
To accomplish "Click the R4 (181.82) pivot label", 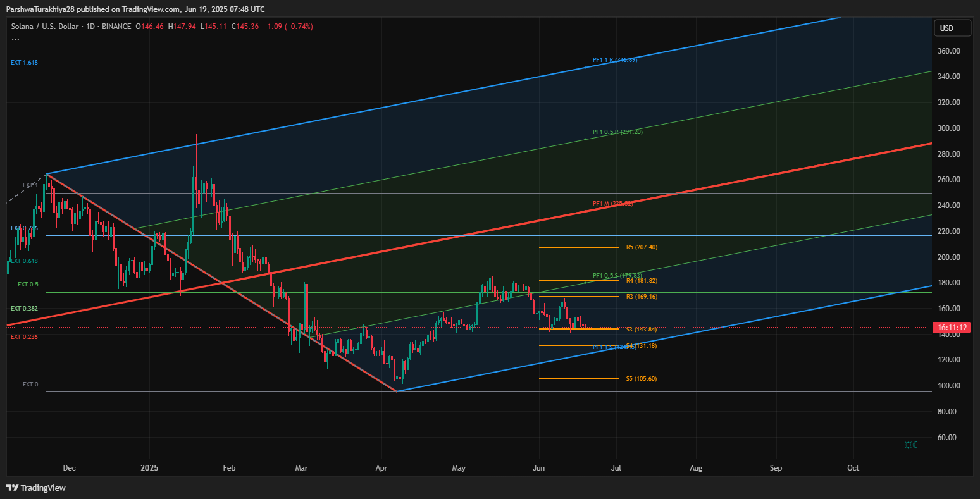I will click(642, 281).
